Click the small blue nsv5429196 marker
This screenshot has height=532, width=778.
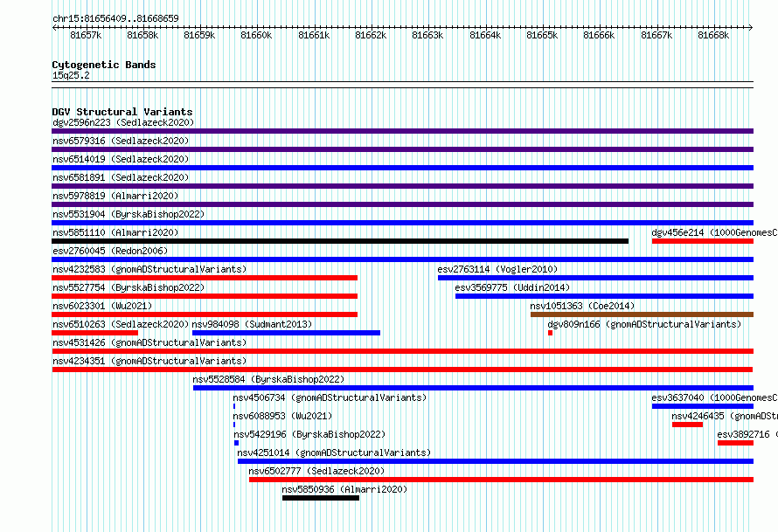(236, 443)
